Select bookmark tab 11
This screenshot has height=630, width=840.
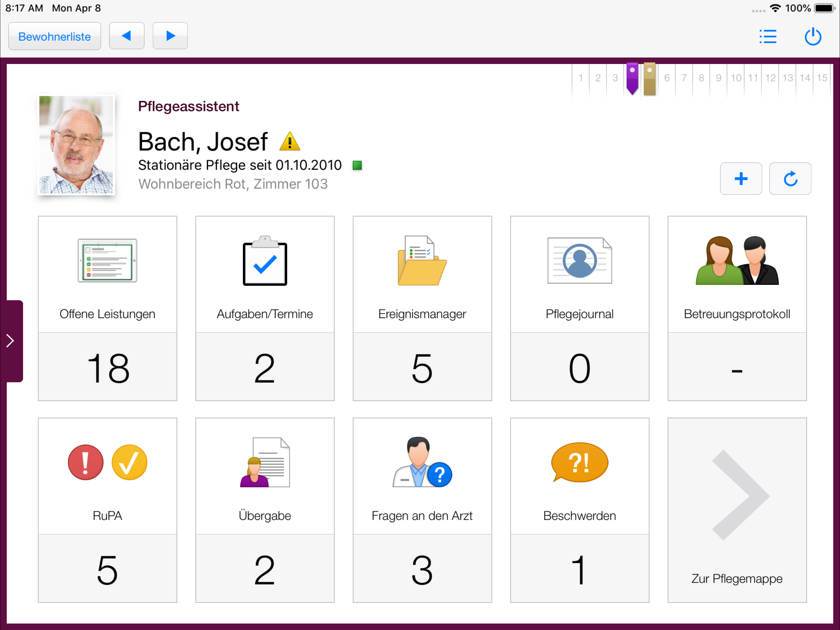pos(753,78)
